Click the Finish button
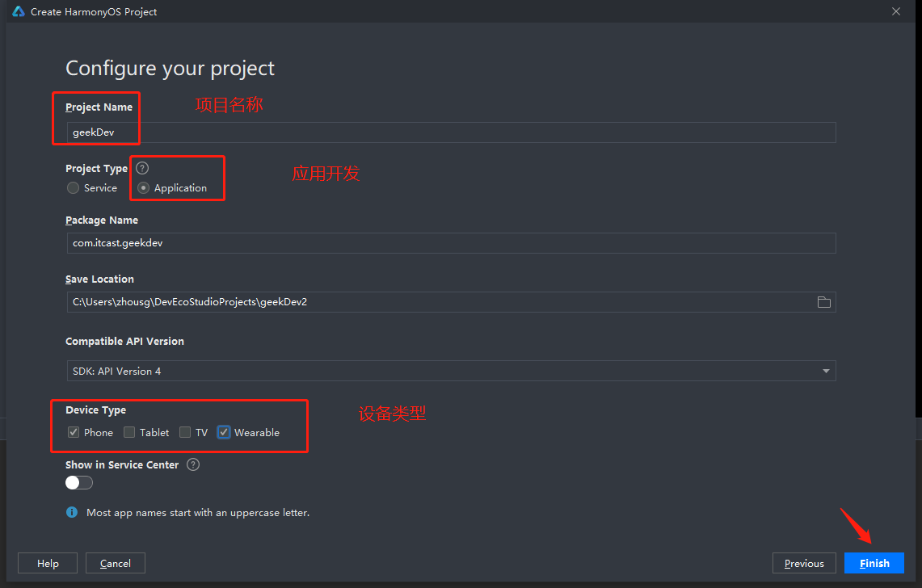This screenshot has width=922, height=588. [874, 563]
